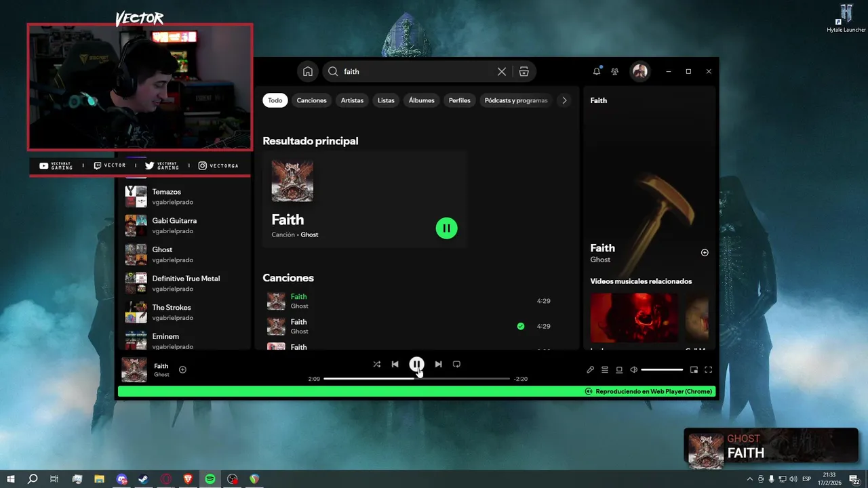
Task: Open Faith title in right panel
Action: 602,248
